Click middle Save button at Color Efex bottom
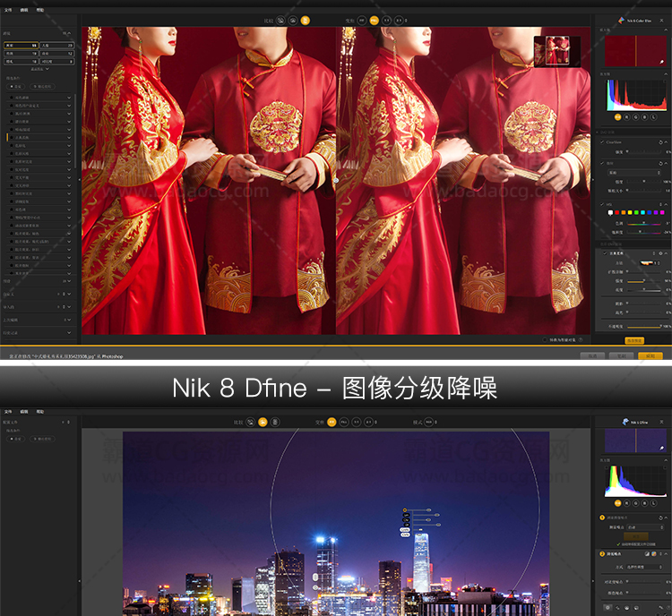The image size is (672, 616). pyautogui.click(x=622, y=356)
